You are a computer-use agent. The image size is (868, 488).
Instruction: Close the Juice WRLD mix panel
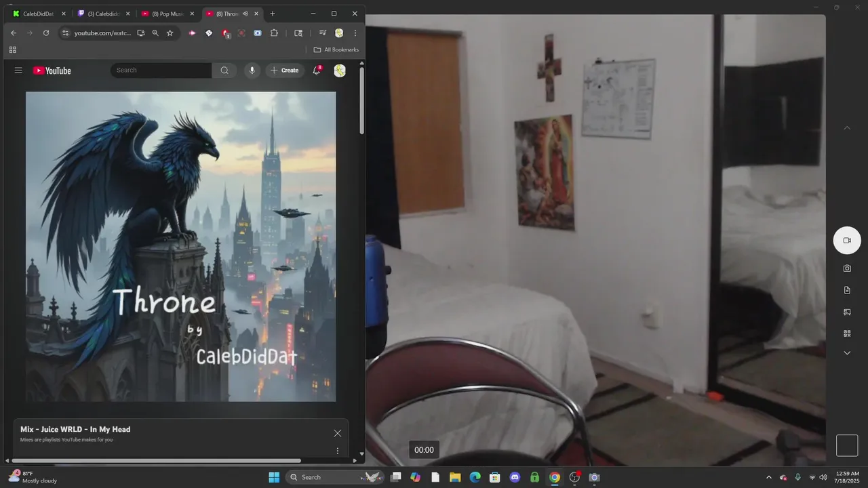(x=337, y=433)
